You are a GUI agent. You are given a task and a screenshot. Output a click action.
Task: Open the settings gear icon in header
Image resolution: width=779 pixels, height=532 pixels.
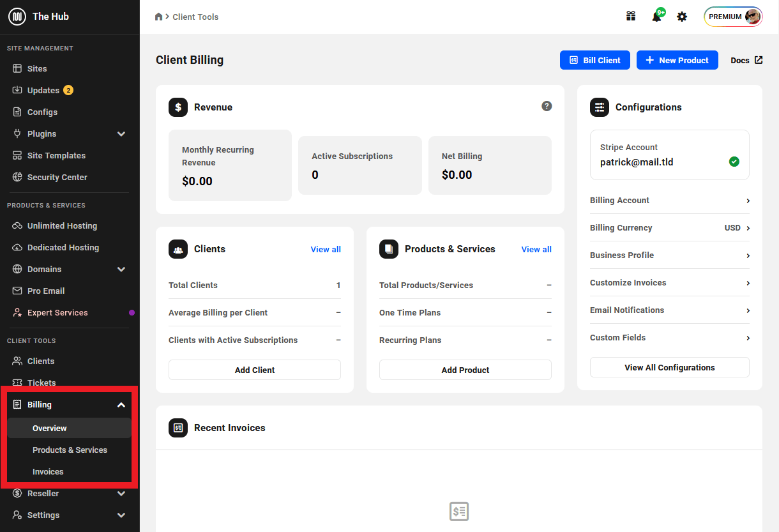tap(682, 17)
